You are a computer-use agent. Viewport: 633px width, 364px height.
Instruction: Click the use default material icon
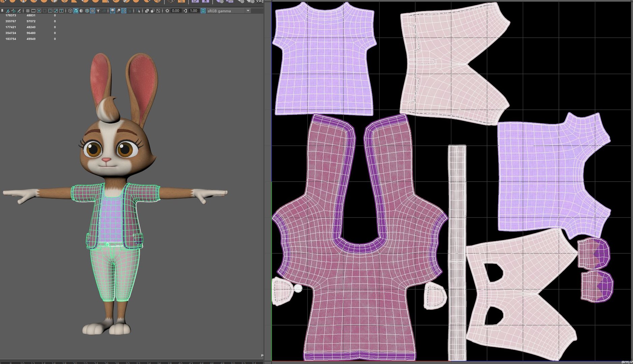tap(82, 11)
